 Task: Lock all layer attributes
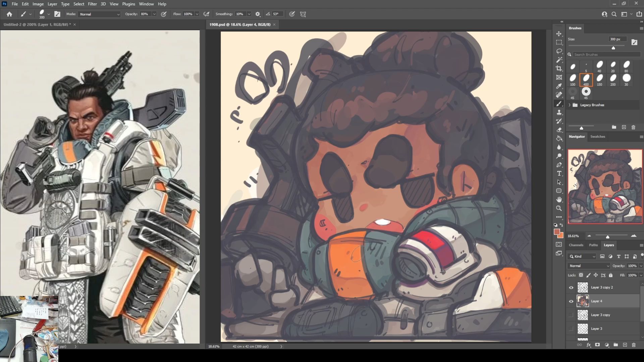[x=611, y=275]
